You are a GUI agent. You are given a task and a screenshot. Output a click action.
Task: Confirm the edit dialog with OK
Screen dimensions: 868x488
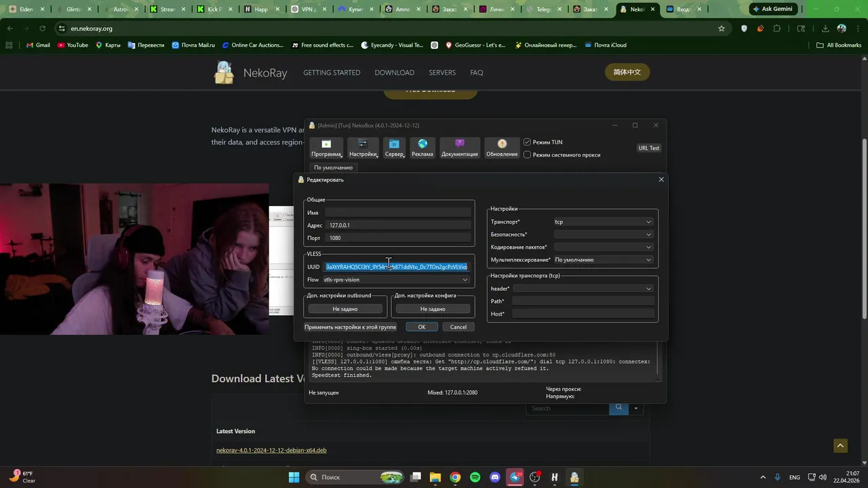(x=422, y=327)
